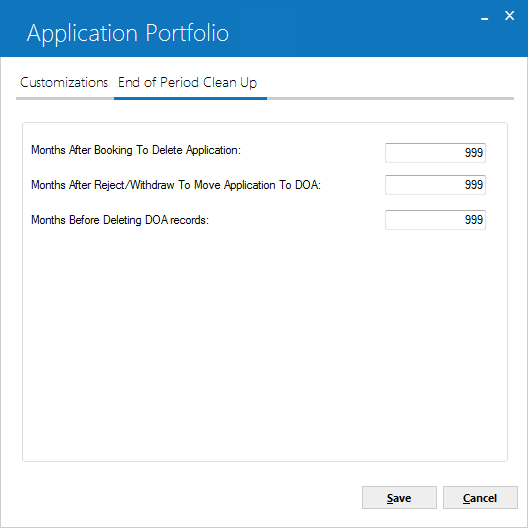Screen dimensions: 528x528
Task: Activate the Months Before Deleting DOA records field
Action: (x=435, y=220)
